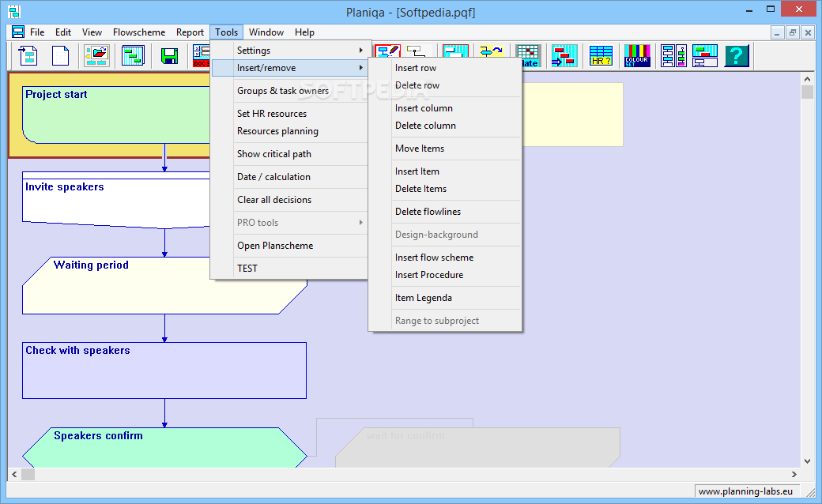Click the yellow flow arrow icon

tap(491, 51)
